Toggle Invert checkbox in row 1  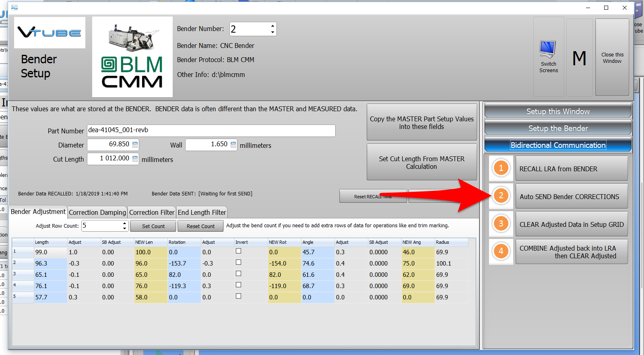click(238, 251)
